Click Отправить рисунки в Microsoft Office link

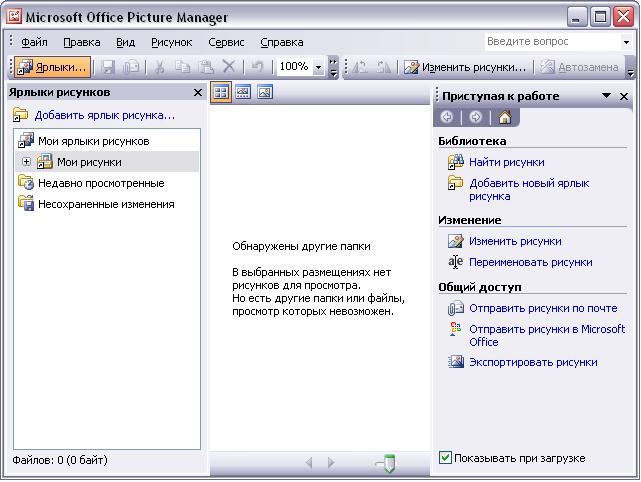point(547,335)
